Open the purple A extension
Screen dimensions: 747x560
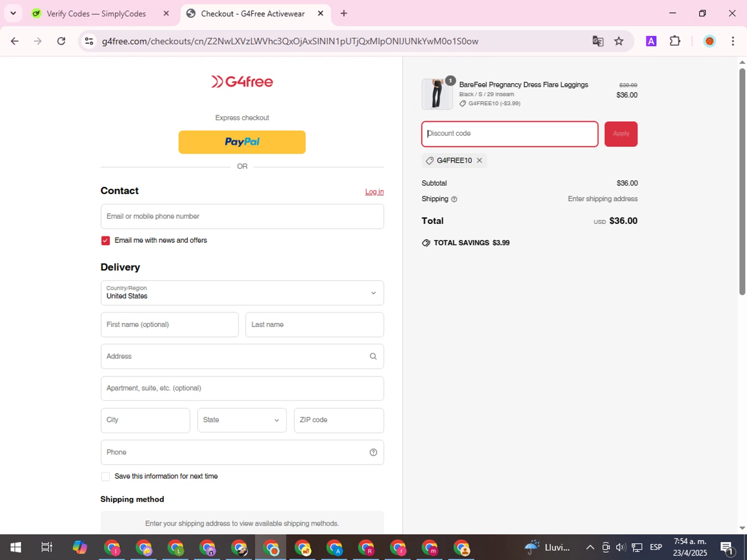(x=651, y=41)
